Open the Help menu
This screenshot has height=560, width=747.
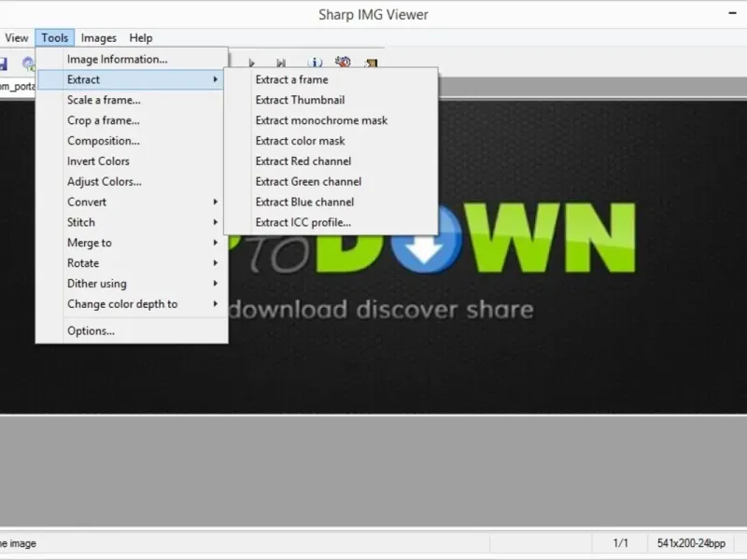[141, 37]
